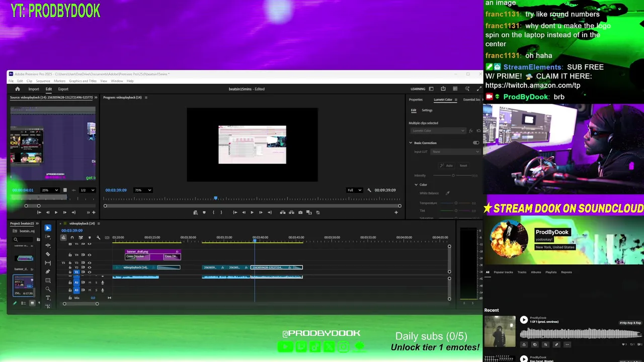Screen dimensions: 644x362
Task: Enter full screen video mode icon
Action: (x=479, y=89)
